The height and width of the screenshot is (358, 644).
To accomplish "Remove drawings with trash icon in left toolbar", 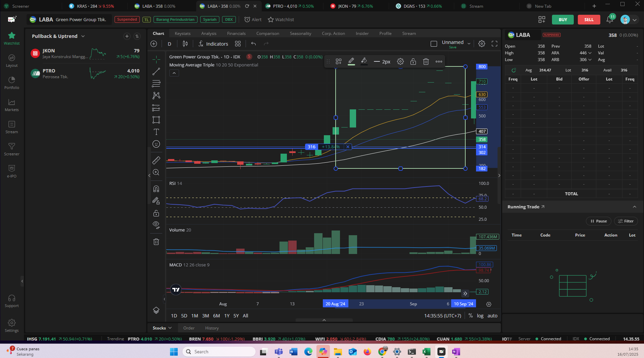I will [156, 242].
